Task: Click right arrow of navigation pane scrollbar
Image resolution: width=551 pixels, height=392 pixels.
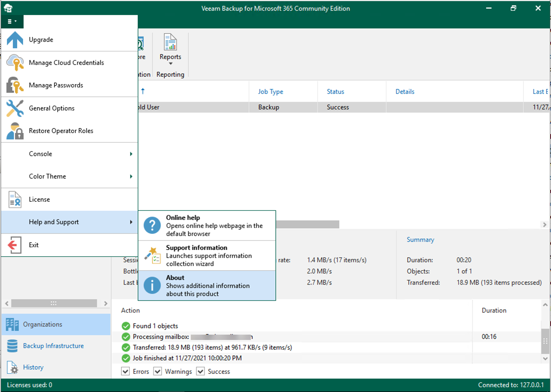Action: (105, 303)
